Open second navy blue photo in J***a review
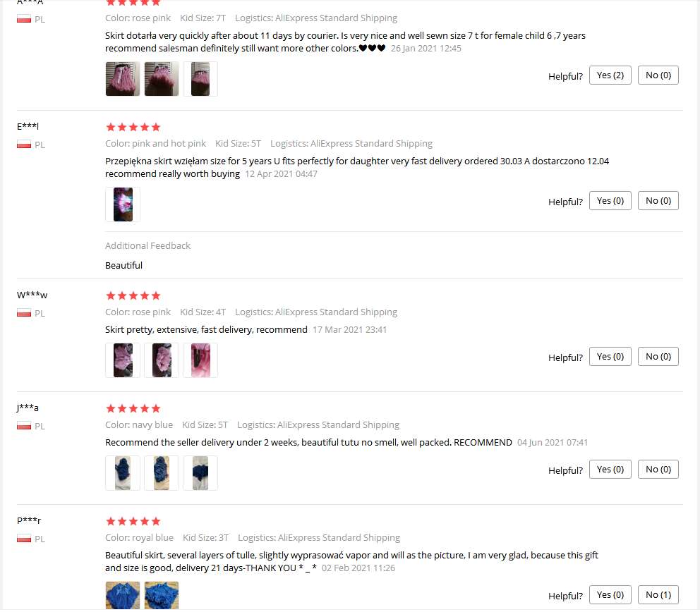The width and height of the screenshot is (700, 612). tap(162, 473)
